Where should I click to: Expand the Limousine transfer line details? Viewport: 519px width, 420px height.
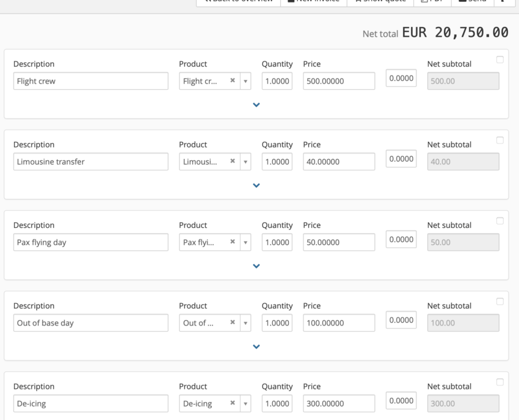click(257, 185)
